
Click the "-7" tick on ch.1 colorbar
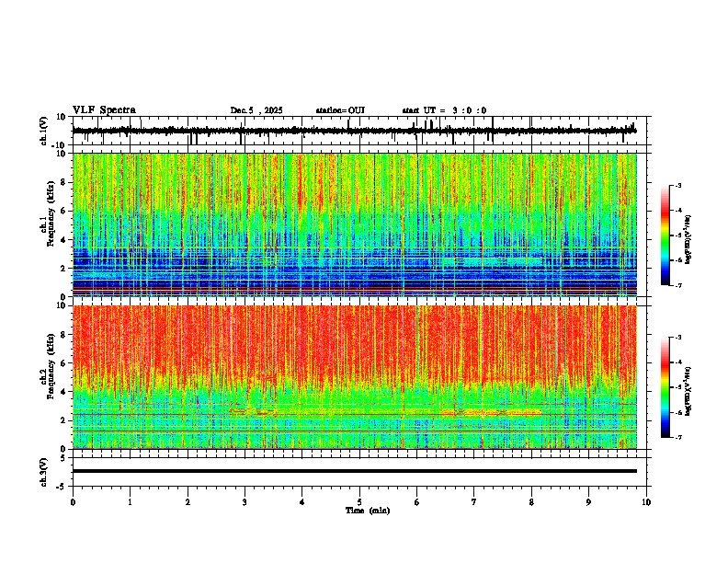[x=677, y=285]
